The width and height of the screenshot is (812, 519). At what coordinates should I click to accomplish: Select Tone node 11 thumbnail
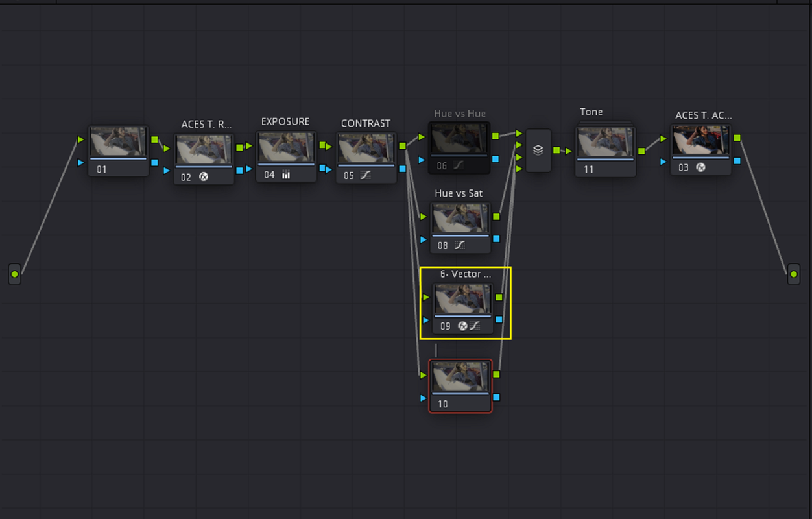pos(605,141)
